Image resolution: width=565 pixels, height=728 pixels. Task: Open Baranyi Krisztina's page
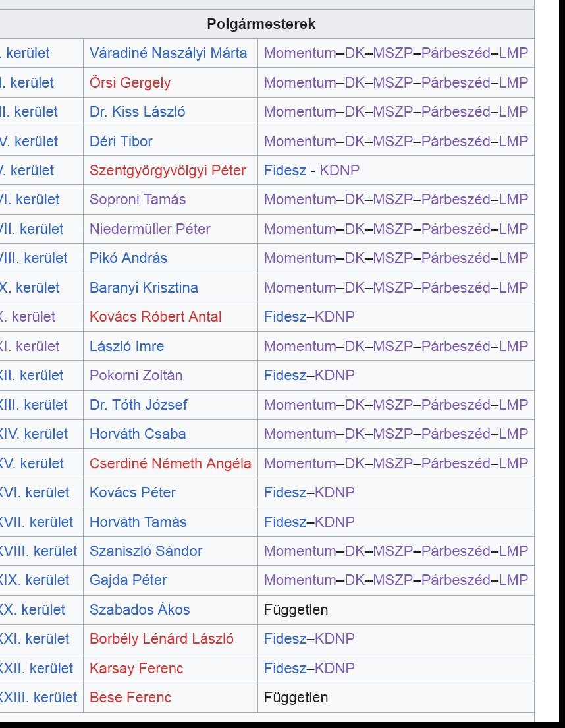coord(143,288)
